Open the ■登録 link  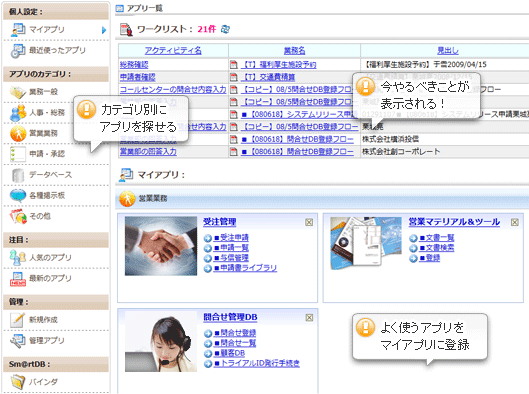click(429, 258)
